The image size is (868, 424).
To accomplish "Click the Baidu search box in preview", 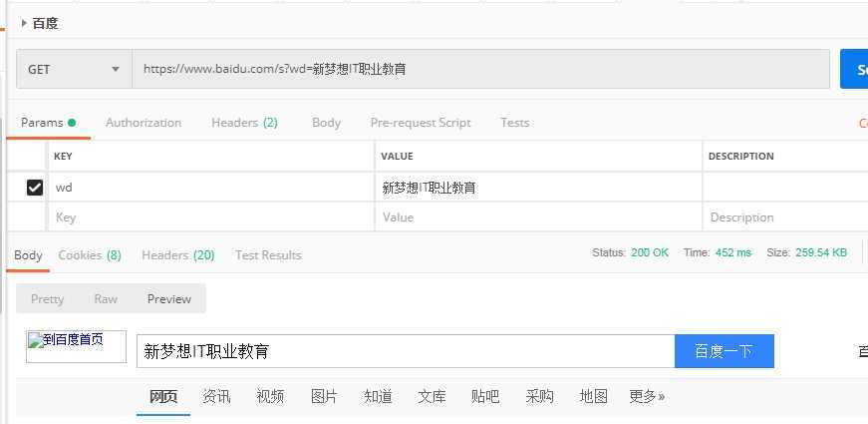I will click(406, 351).
